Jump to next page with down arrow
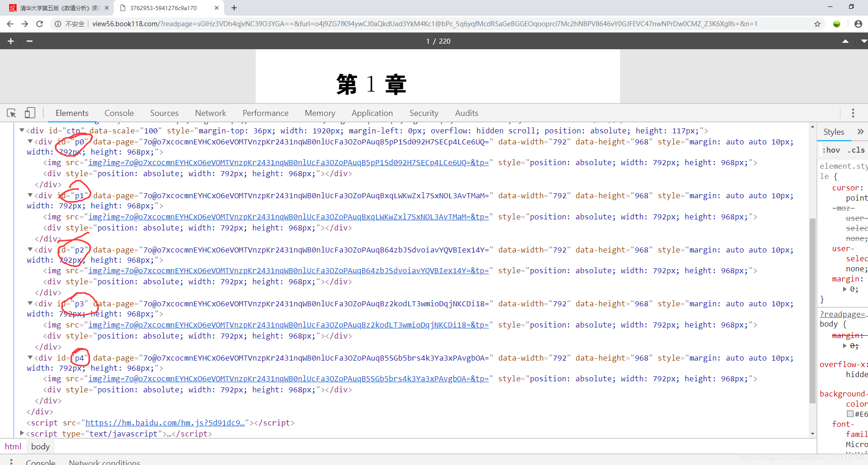This screenshot has width=868, height=465. pyautogui.click(x=864, y=41)
